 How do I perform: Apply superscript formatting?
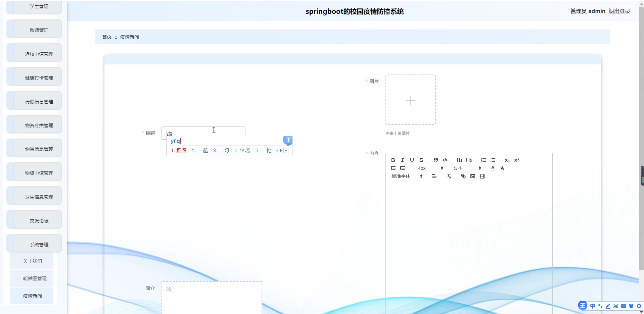point(516,160)
